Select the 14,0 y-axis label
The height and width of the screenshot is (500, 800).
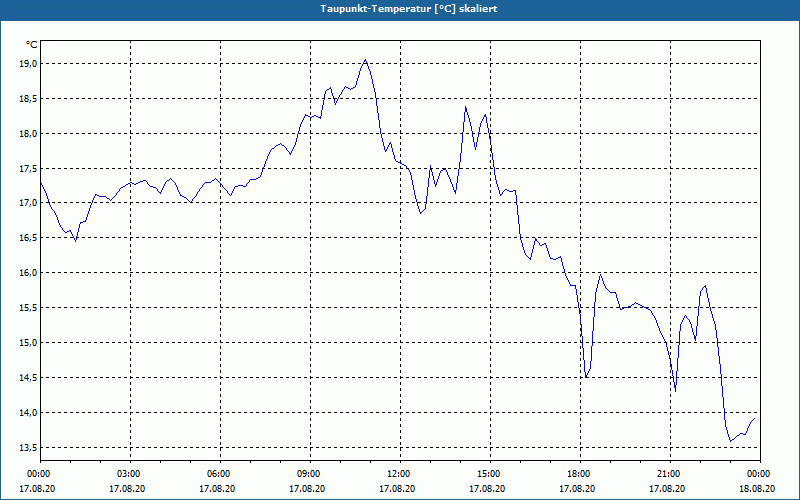29,412
